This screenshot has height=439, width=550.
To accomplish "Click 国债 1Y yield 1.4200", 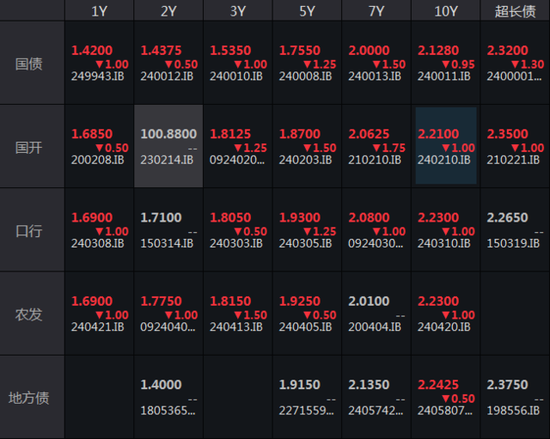I will (x=92, y=50).
